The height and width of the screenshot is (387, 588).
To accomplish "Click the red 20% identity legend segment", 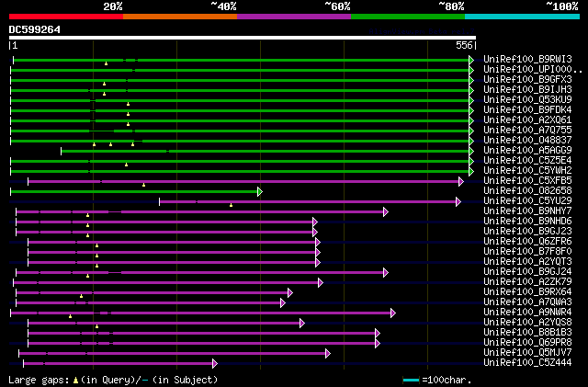I will pos(66,17).
